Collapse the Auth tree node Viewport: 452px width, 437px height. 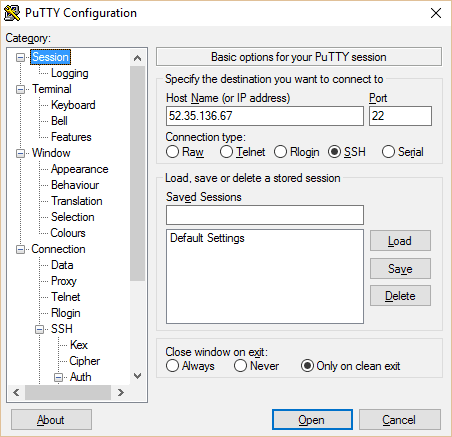(x=58, y=377)
